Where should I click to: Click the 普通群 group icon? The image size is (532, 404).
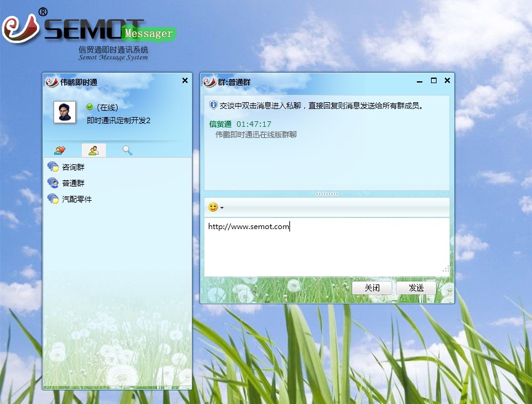click(x=53, y=182)
